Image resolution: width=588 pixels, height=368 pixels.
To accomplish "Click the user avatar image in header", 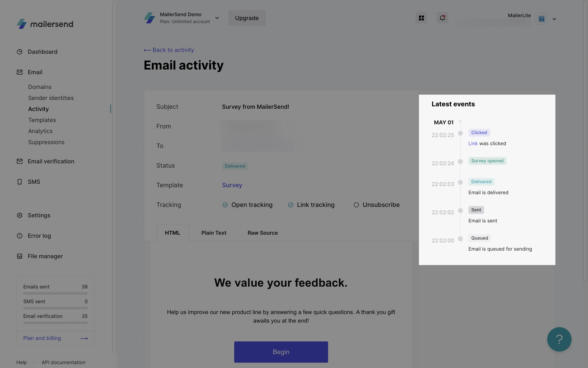I will coord(541,19).
